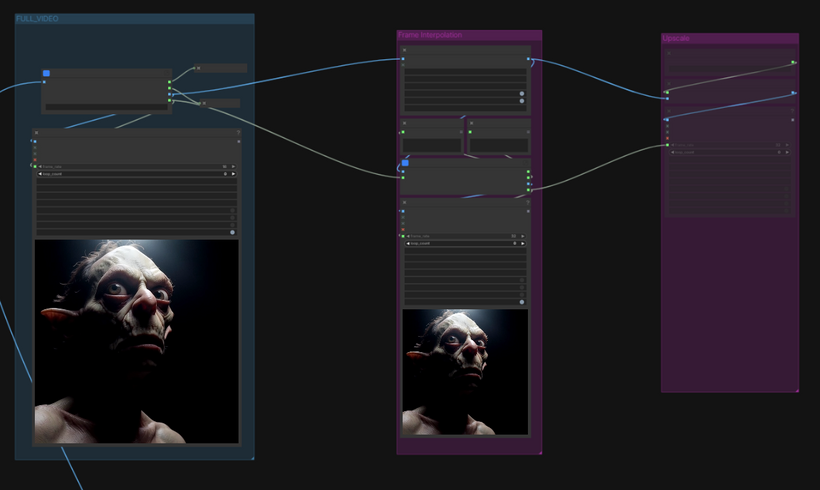820x490 pixels.
Task: Click the X icon on FULL_VIDEO video combine node
Action: point(36,132)
